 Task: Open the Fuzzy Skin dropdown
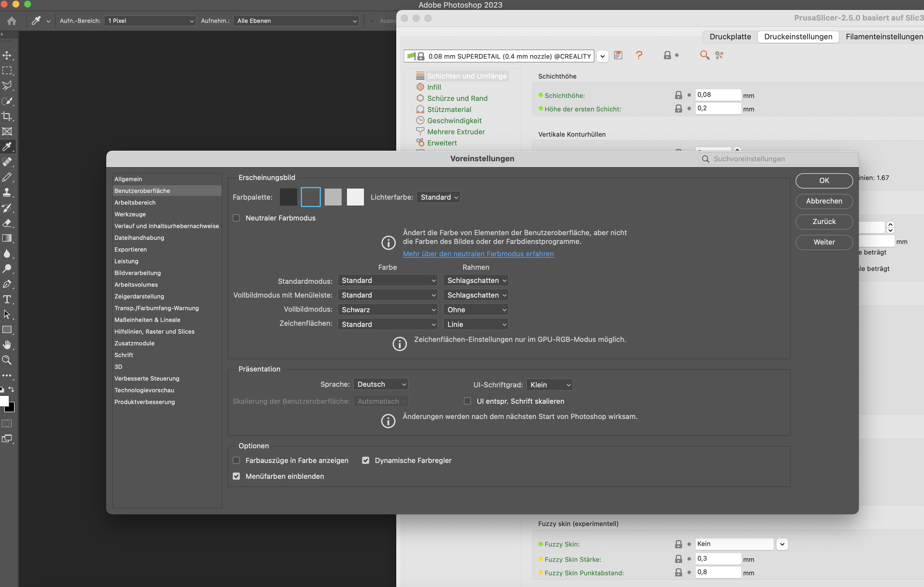(782, 544)
